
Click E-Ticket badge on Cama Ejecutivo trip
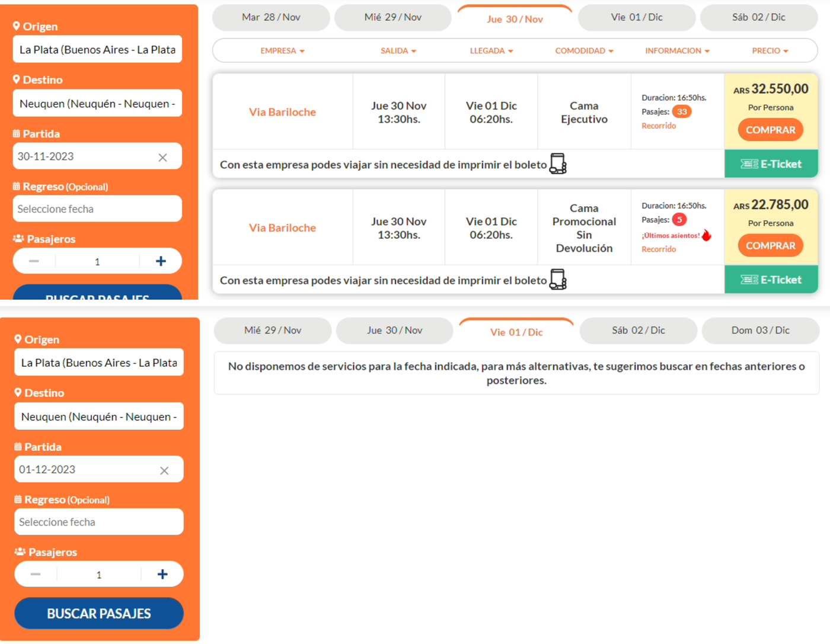pyautogui.click(x=771, y=164)
